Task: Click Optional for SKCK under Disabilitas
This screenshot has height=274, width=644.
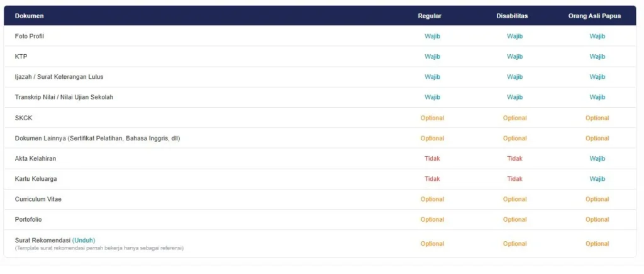Action: [x=514, y=118]
